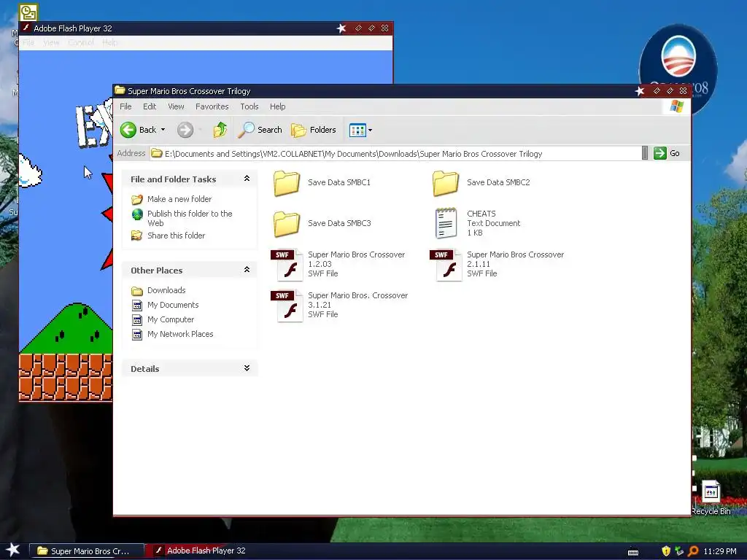The height and width of the screenshot is (560, 747).
Task: Open the Favorites menu
Action: 212,106
